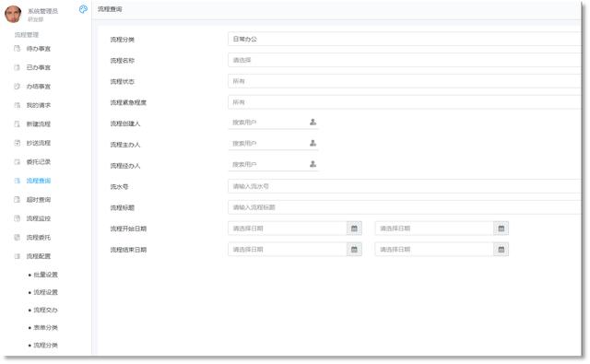Open the 流程名称 请选择 dropdown
This screenshot has height=364, width=590.
[x=405, y=60]
